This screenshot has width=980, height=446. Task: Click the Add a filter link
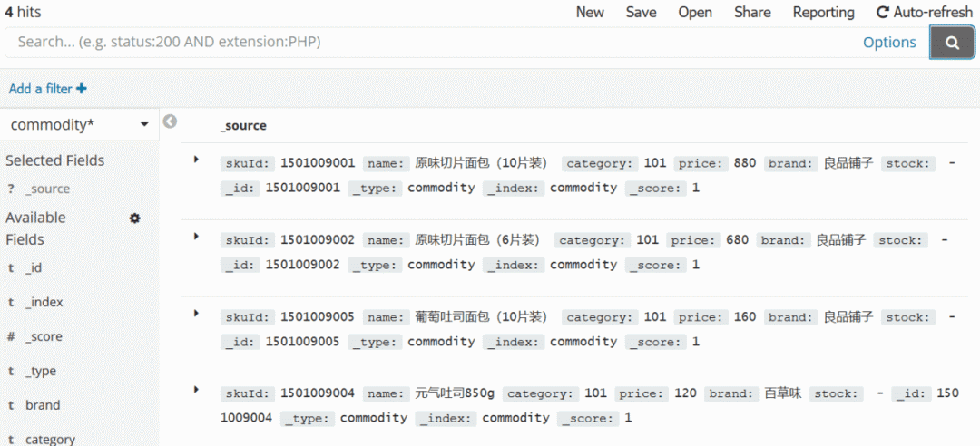41,90
